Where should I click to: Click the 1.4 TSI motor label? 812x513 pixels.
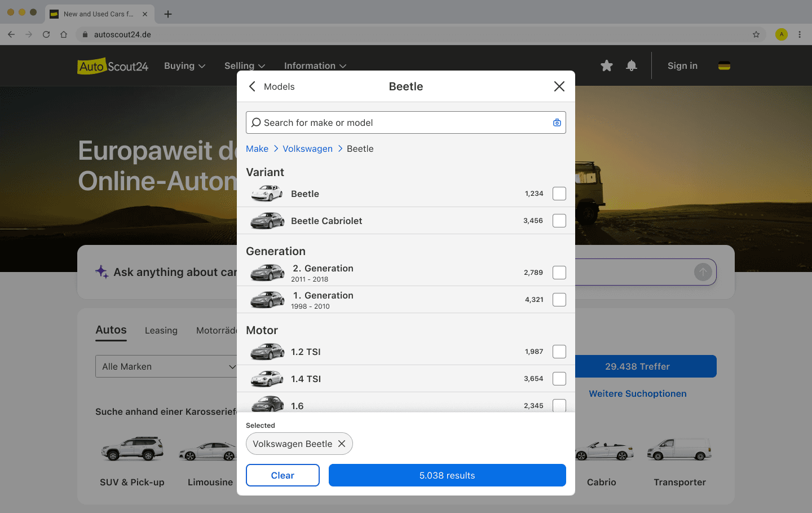click(306, 379)
